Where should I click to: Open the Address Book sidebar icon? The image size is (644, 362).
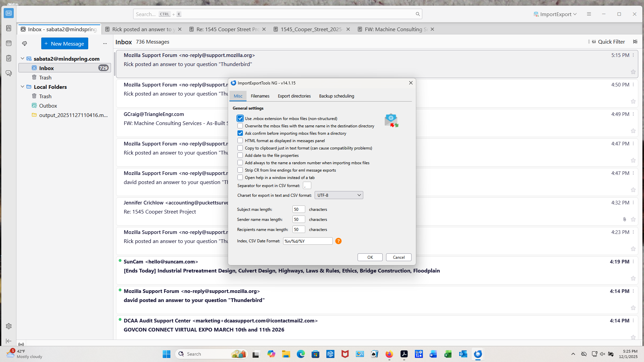9,28
